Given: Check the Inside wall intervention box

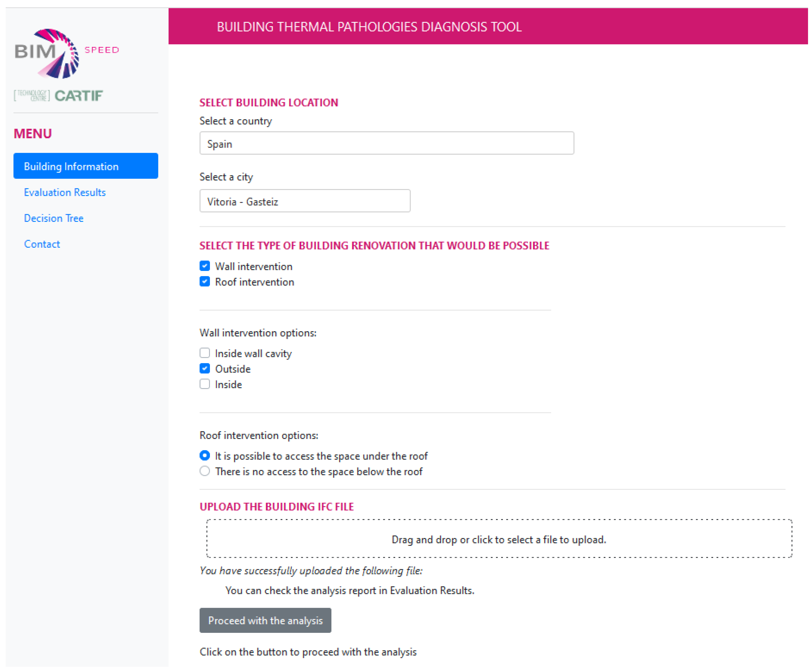Looking at the screenshot, I should [204, 384].
